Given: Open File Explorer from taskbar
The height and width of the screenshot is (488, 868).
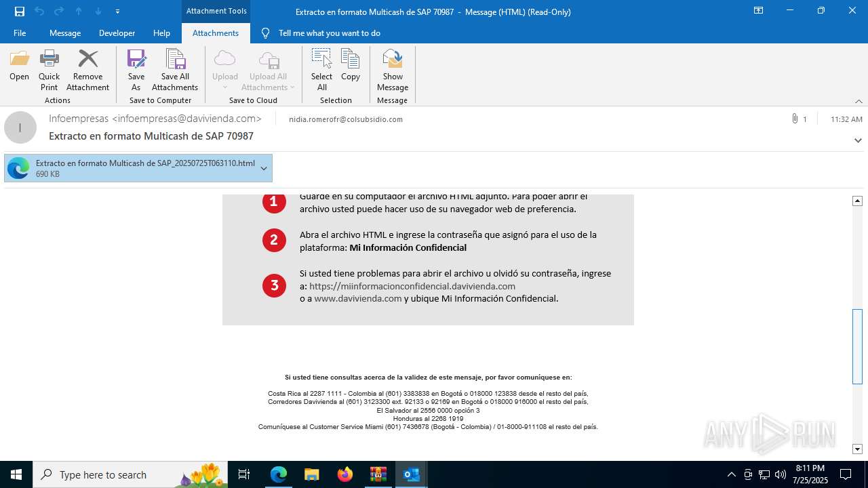Looking at the screenshot, I should tap(311, 474).
